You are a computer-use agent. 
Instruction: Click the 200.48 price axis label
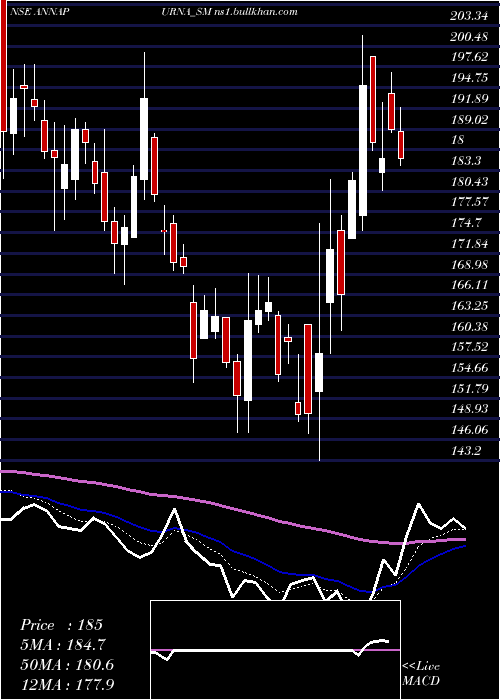pos(469,37)
